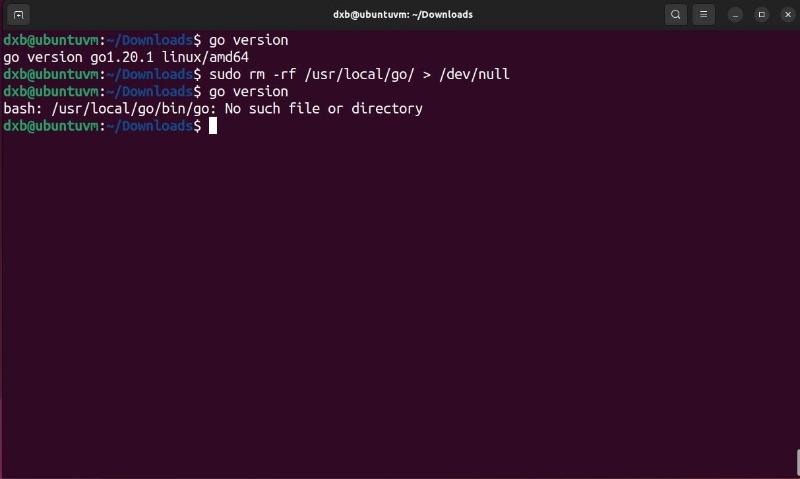Minimize the terminal window
The image size is (800, 479).
[x=735, y=15]
